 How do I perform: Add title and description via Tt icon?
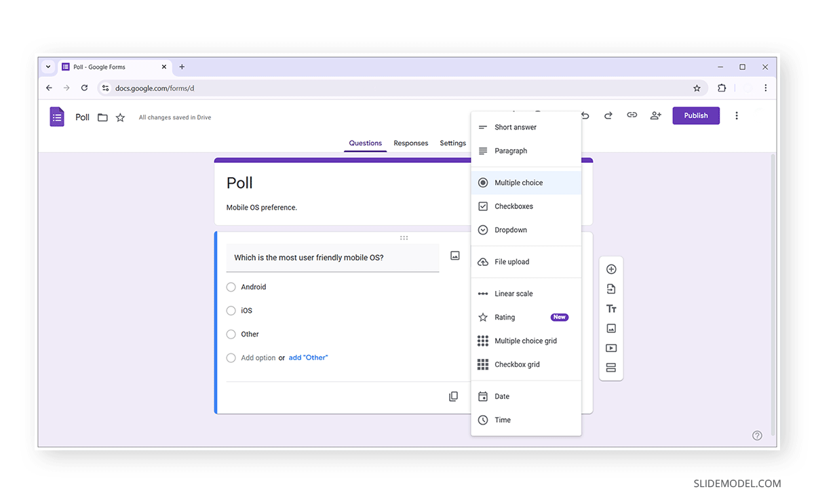click(611, 308)
